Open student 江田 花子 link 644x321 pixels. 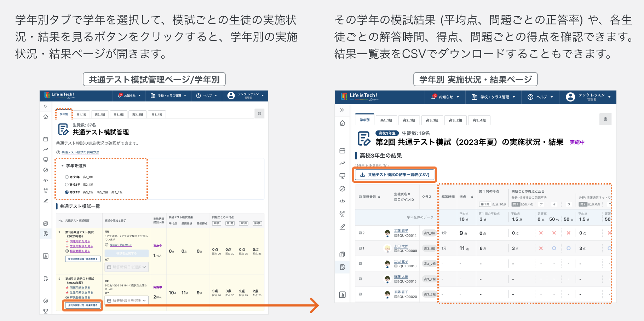click(401, 261)
